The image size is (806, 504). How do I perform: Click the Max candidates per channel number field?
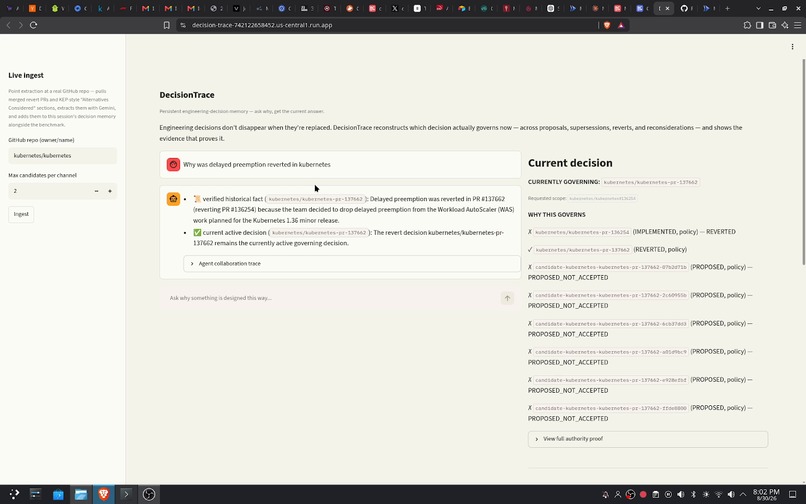(49, 191)
